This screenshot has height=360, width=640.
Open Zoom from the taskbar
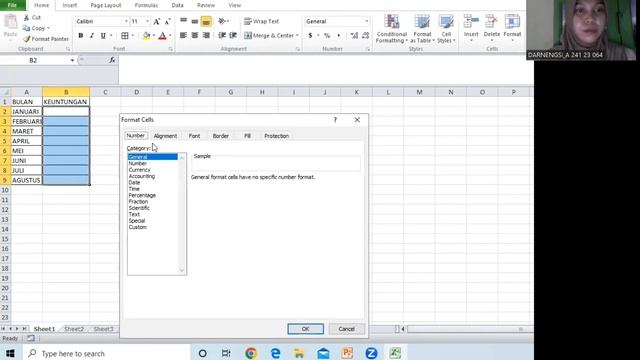pos(371,353)
